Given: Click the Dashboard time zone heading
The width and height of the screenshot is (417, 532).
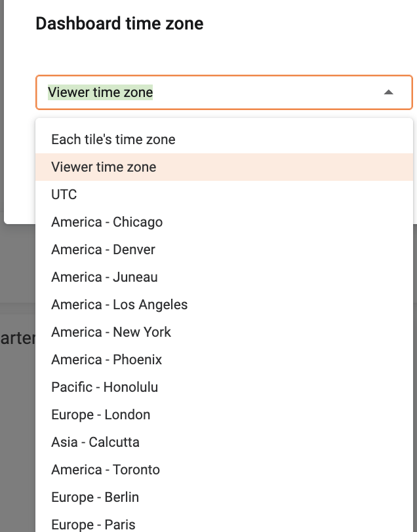Looking at the screenshot, I should click(x=119, y=24).
